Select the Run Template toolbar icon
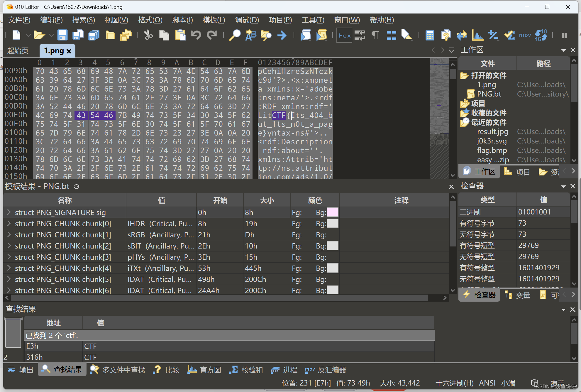This screenshot has width=581, height=392. (322, 35)
